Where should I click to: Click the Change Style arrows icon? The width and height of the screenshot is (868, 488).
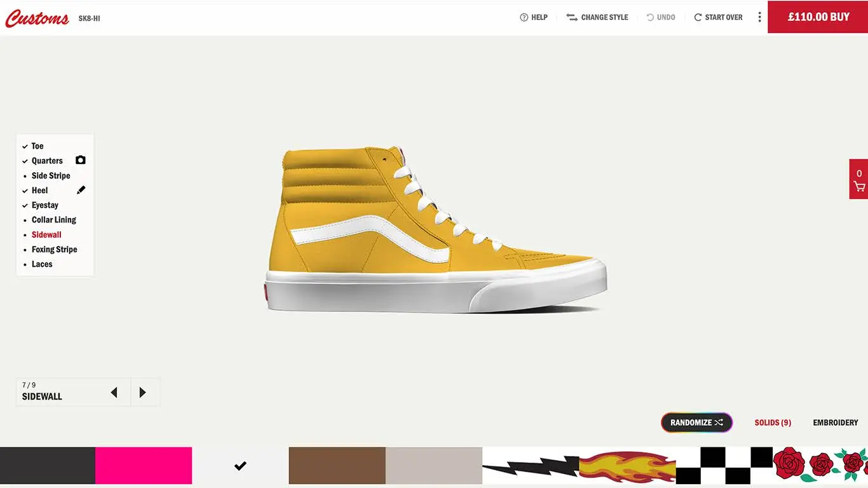tap(571, 17)
